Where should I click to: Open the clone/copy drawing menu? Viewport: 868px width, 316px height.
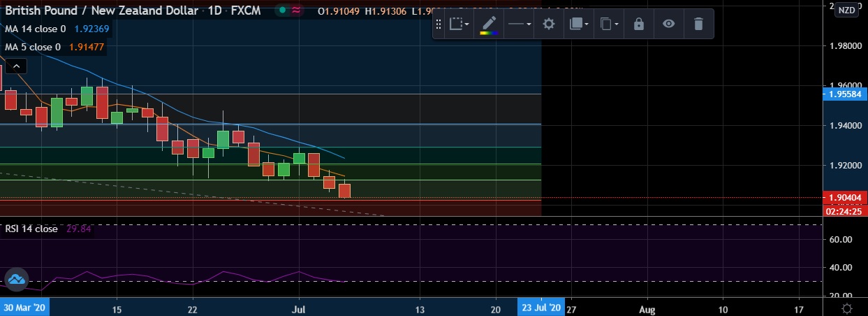pos(609,24)
